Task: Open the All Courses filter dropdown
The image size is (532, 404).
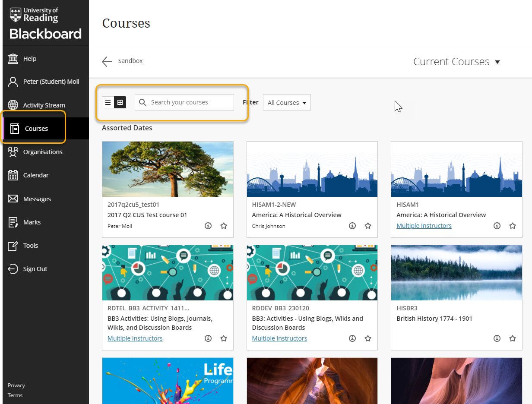Action: (287, 103)
